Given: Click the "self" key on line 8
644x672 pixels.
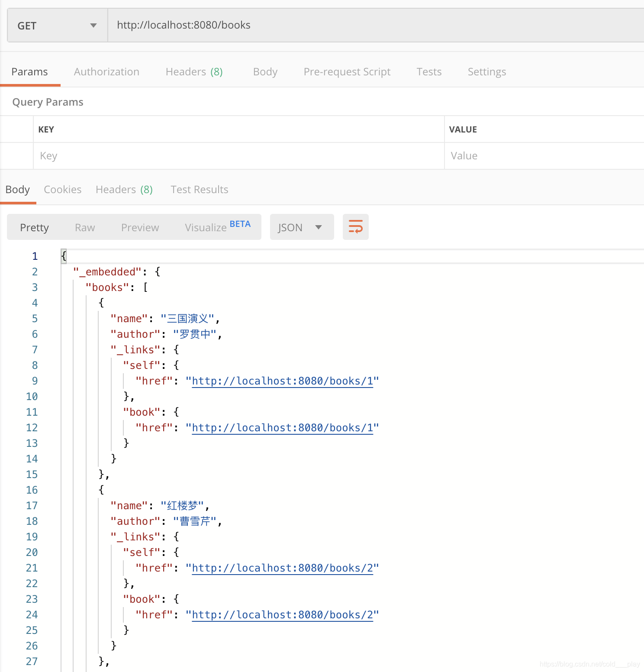Looking at the screenshot, I should 142,365.
